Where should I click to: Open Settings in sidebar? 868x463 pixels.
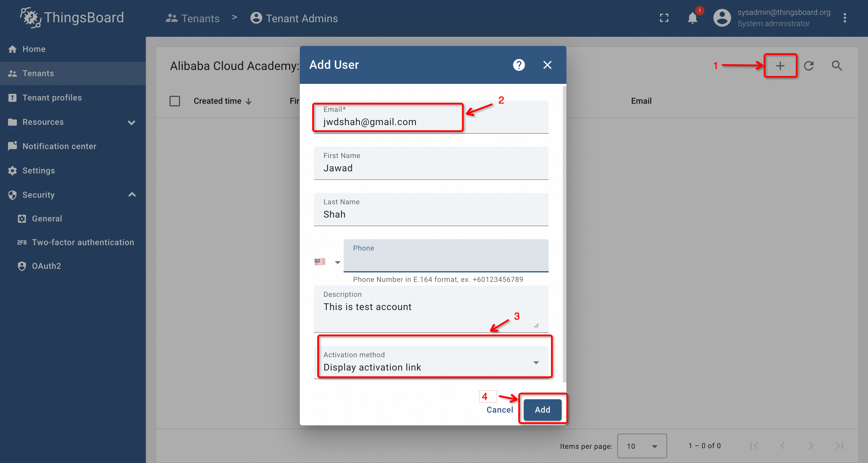coord(73,171)
